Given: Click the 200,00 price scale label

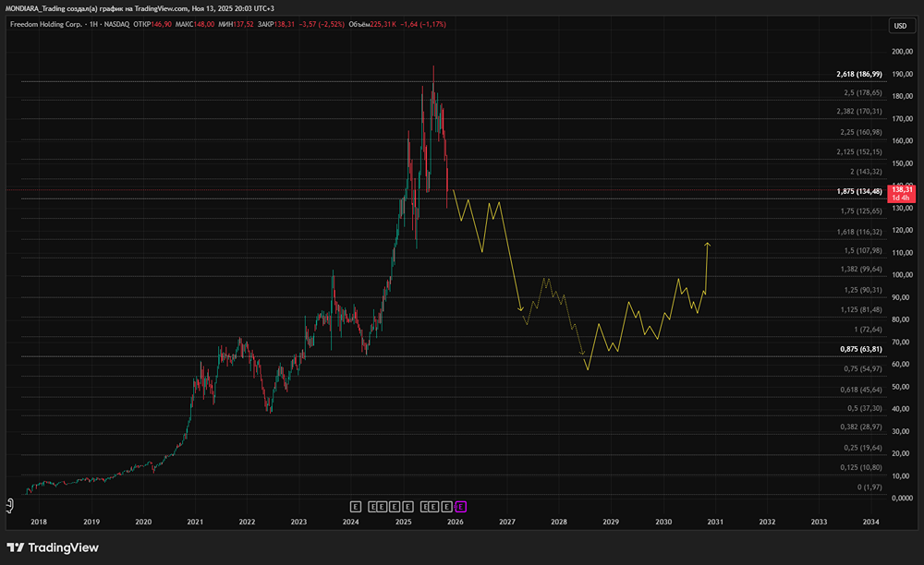Looking at the screenshot, I should [902, 52].
